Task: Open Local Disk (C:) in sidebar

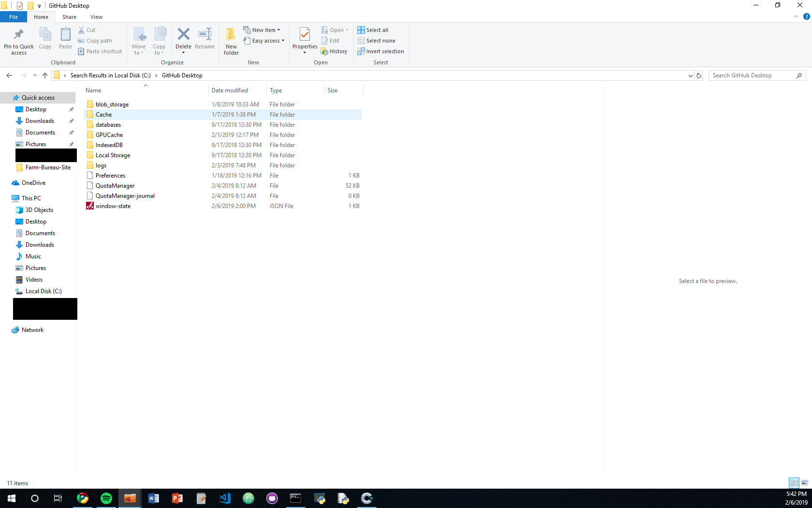Action: (43, 291)
